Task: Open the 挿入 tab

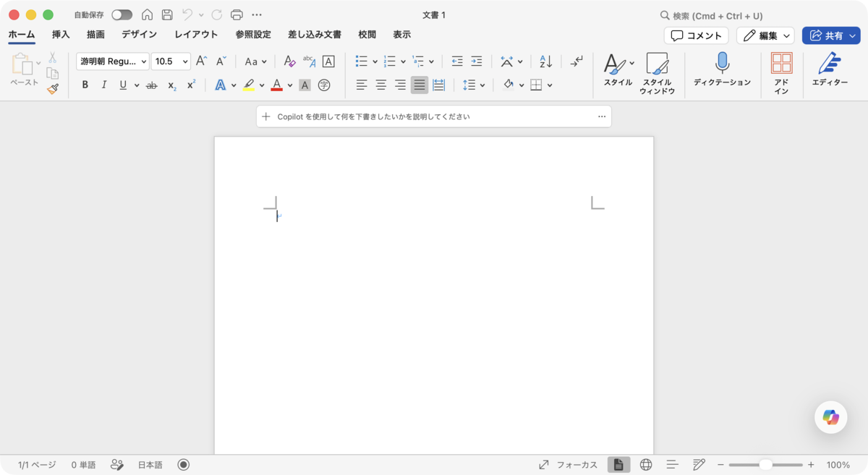Action: (61, 34)
